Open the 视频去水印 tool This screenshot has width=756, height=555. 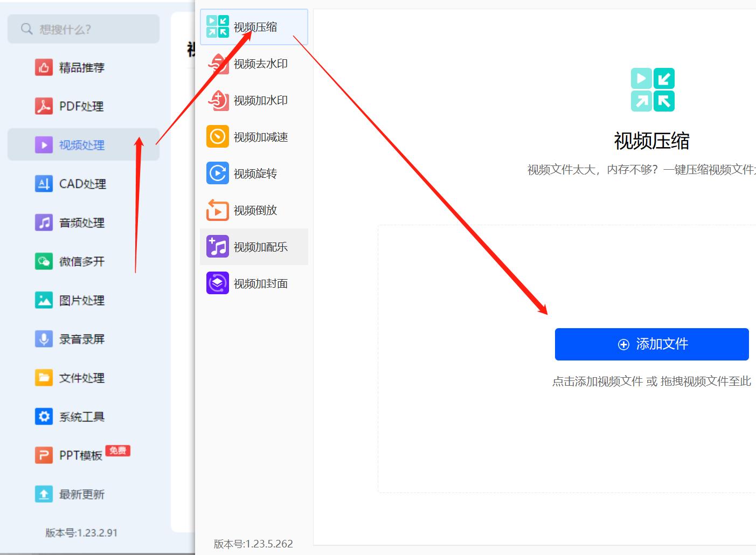253,64
